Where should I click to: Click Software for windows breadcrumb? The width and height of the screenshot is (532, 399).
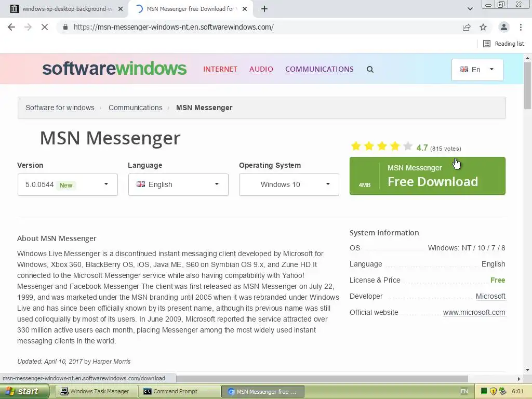tap(60, 108)
